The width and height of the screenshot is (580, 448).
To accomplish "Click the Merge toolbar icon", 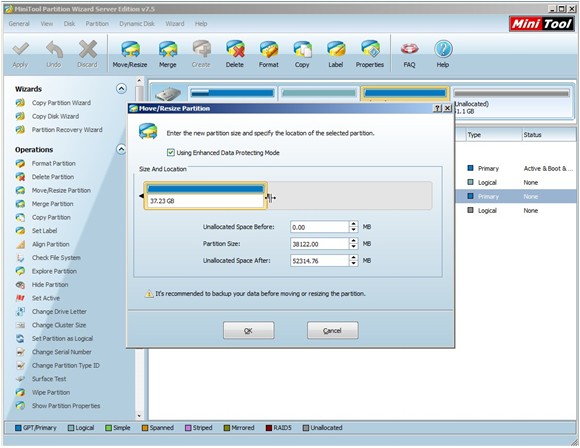I will [x=168, y=50].
